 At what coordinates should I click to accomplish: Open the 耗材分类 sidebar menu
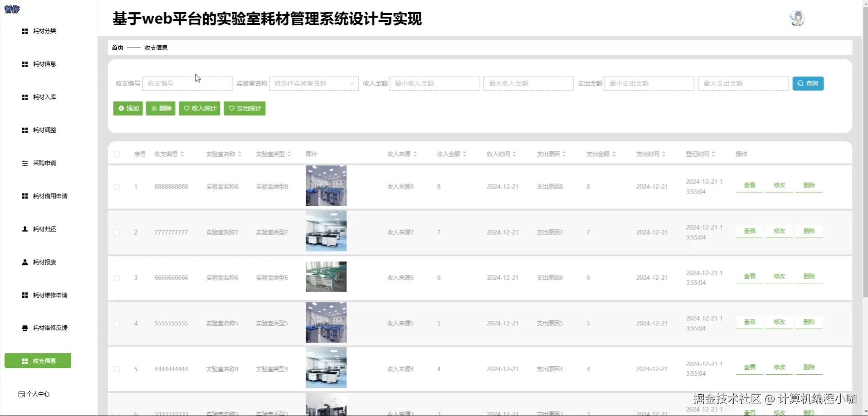pos(39,31)
